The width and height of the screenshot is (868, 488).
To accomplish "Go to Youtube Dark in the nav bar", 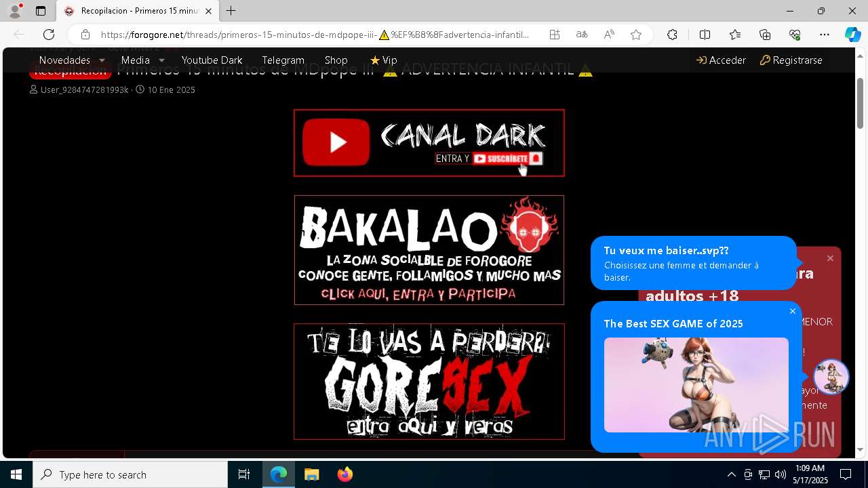I will (212, 60).
